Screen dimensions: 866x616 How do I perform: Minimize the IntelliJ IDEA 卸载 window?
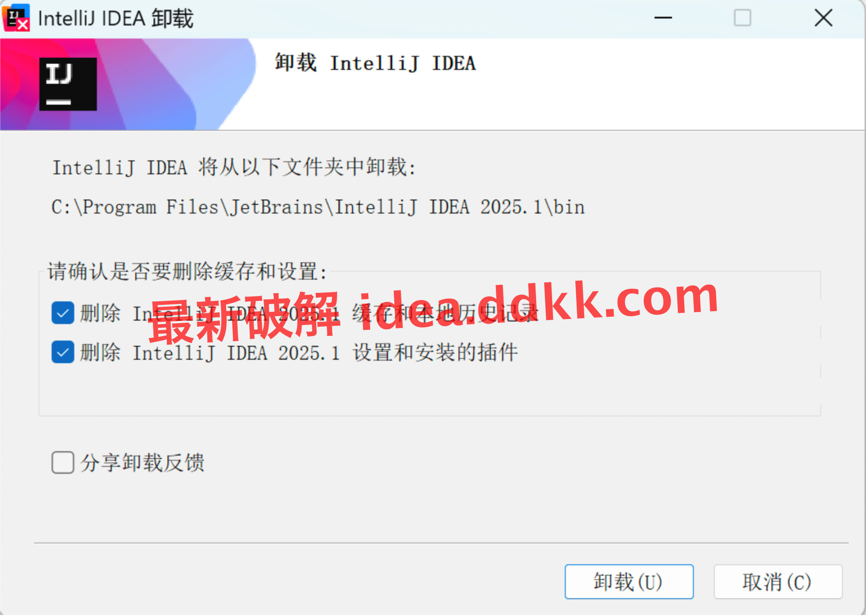pyautogui.click(x=663, y=18)
